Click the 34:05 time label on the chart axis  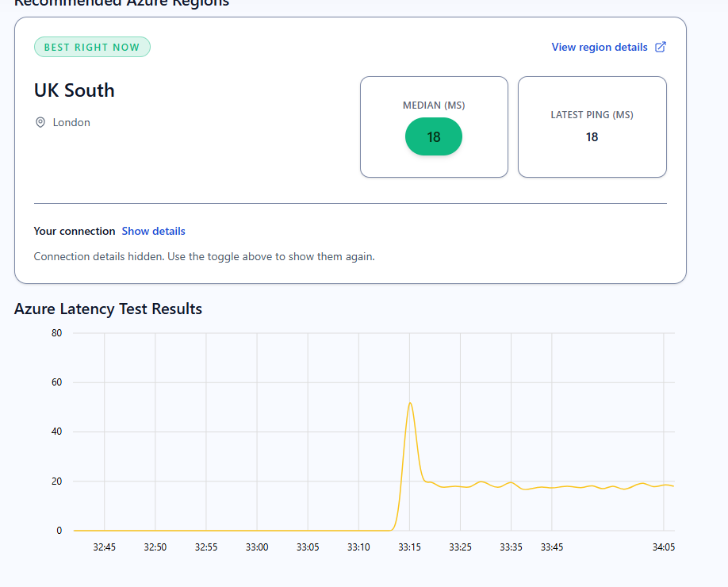coord(663,547)
